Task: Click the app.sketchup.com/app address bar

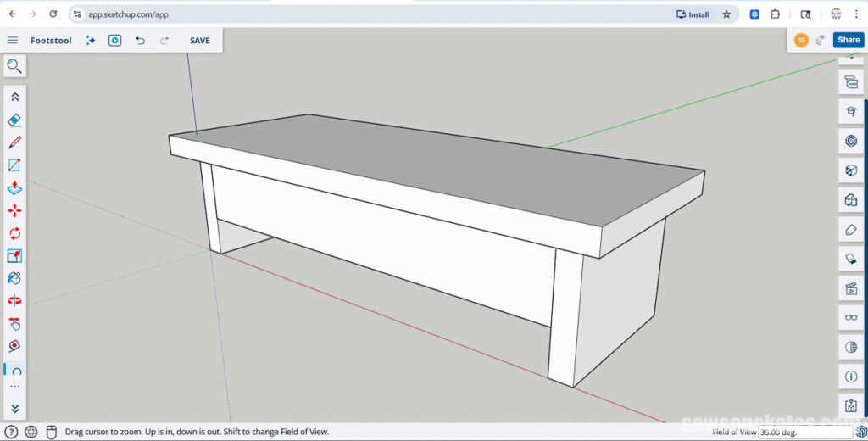Action: [129, 15]
